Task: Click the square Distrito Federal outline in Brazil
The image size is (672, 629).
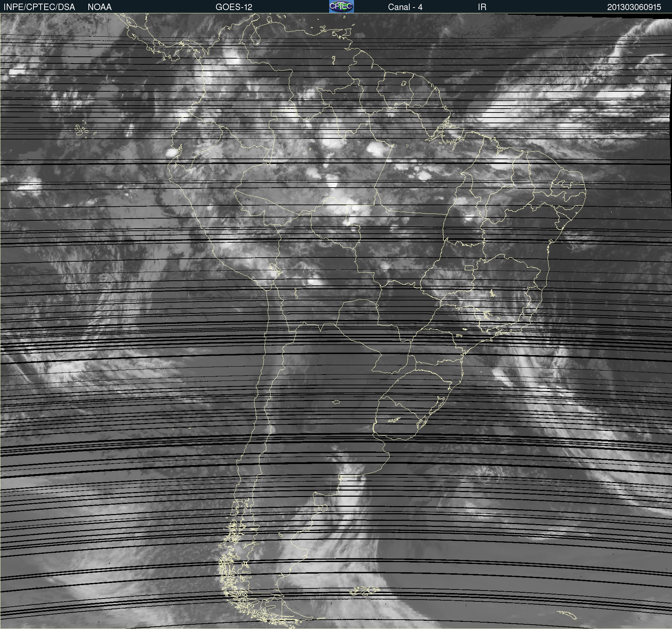Action: click(469, 268)
